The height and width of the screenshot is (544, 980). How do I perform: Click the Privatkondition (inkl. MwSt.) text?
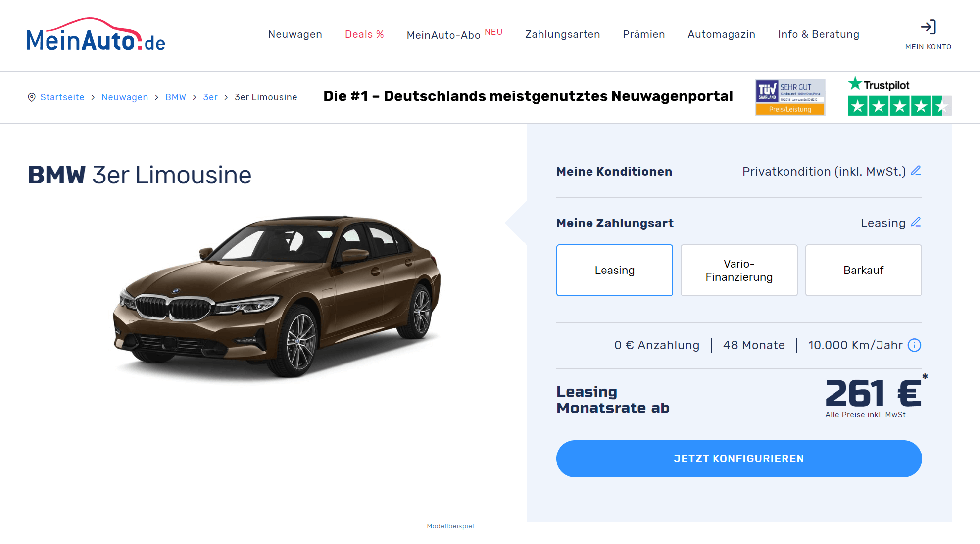pyautogui.click(x=824, y=172)
